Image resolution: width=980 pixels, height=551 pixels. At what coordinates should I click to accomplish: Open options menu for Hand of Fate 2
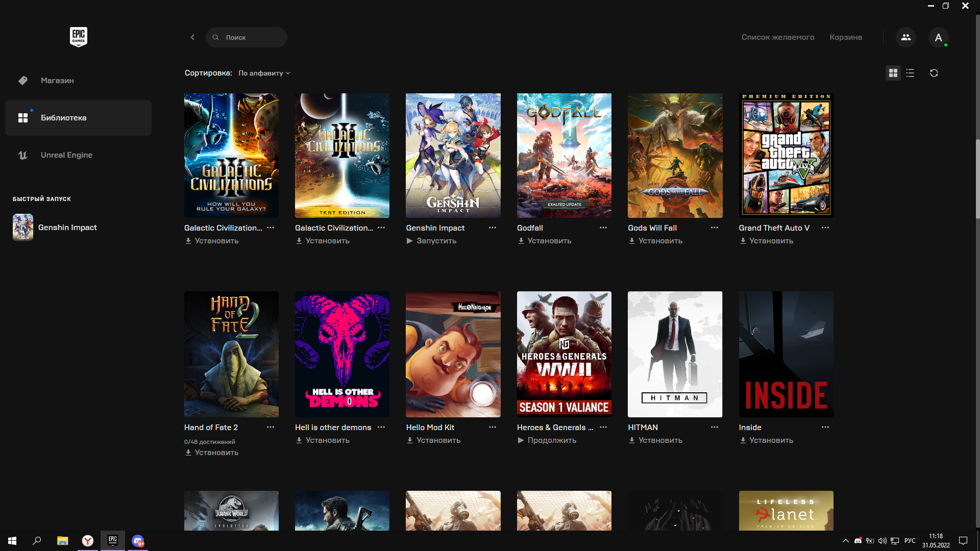coord(271,427)
